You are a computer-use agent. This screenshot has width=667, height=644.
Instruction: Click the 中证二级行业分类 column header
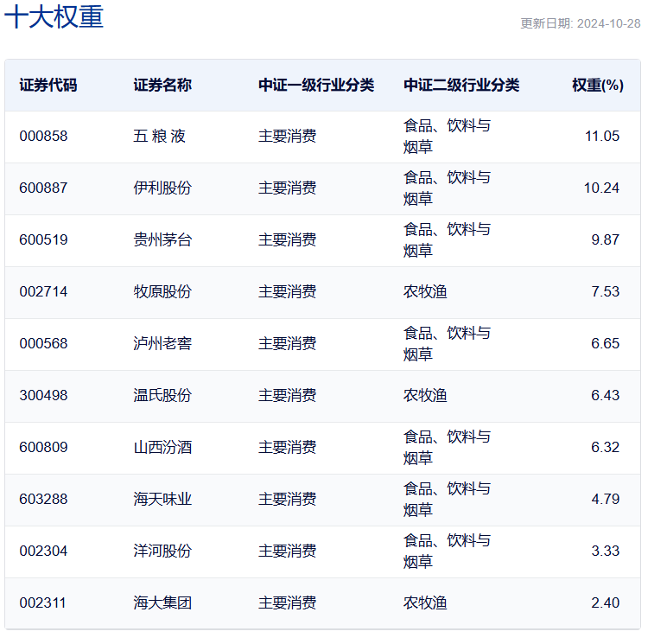(x=461, y=85)
